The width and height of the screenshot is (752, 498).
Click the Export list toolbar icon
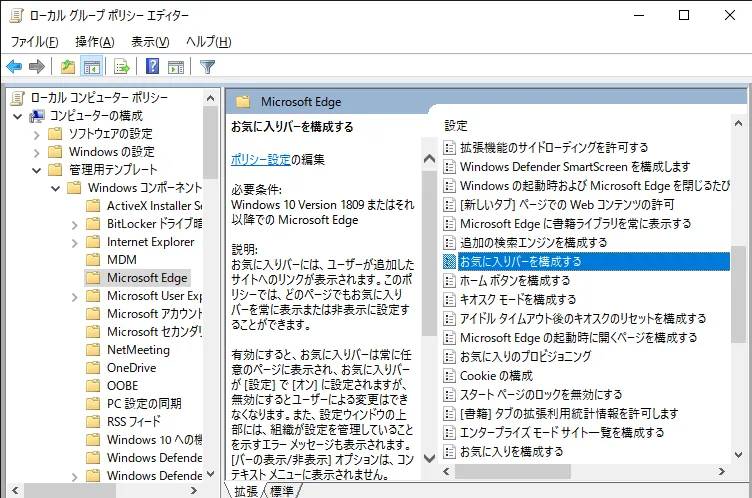(x=121, y=66)
